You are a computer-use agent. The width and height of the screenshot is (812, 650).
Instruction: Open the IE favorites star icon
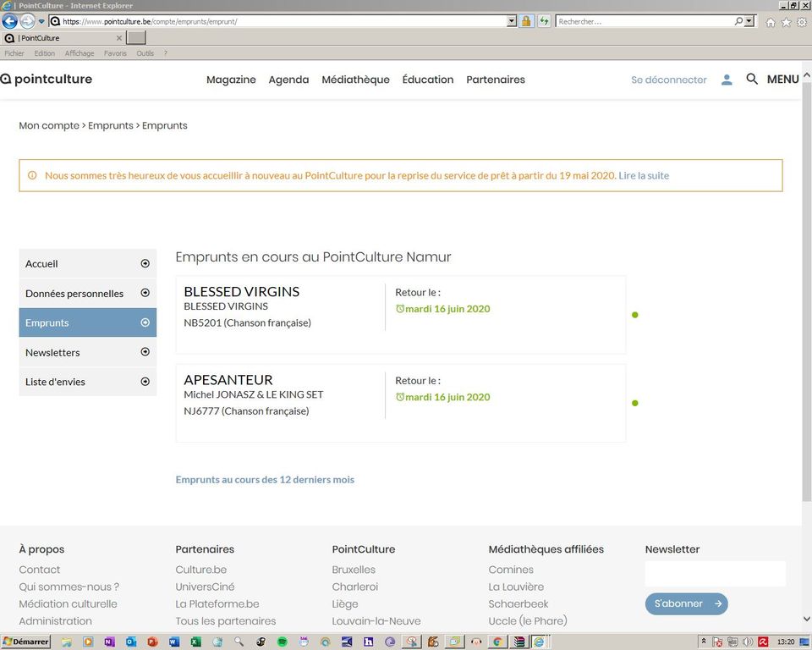[x=786, y=22]
